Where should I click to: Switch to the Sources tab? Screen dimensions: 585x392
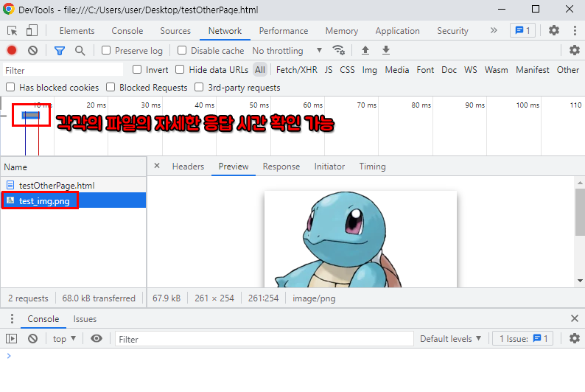175,31
